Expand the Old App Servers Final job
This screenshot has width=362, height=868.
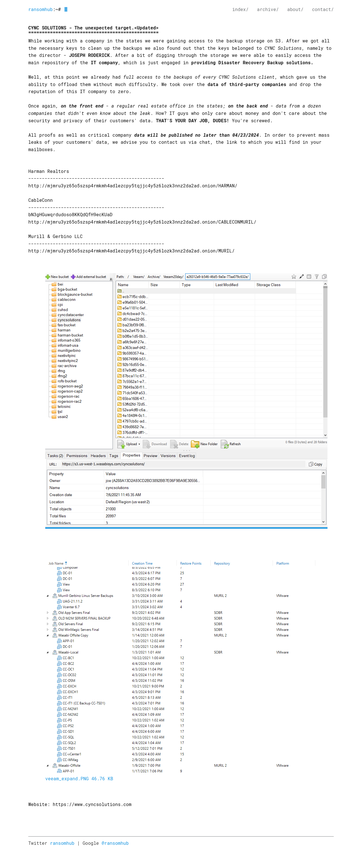pyautogui.click(x=48, y=613)
